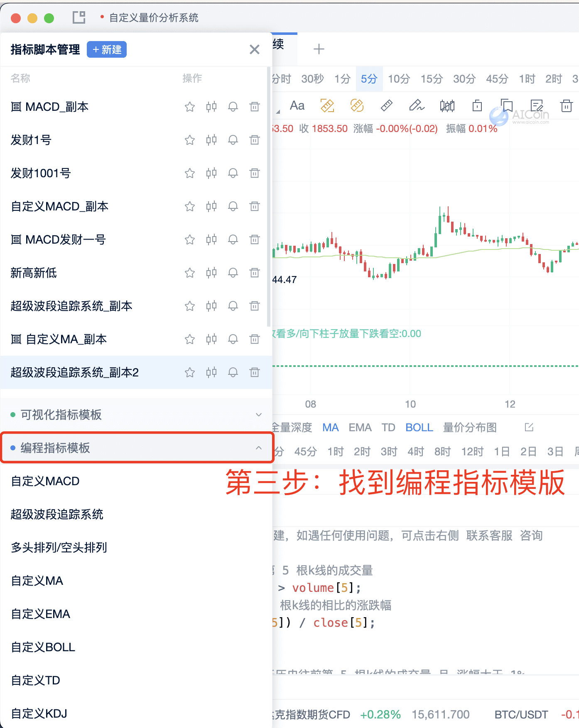Select the pencil drawing tool
The image size is (579, 728).
point(417,105)
